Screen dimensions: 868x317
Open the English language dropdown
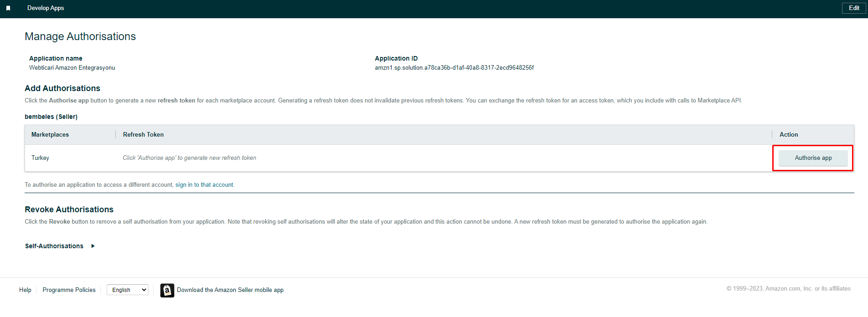[128, 290]
